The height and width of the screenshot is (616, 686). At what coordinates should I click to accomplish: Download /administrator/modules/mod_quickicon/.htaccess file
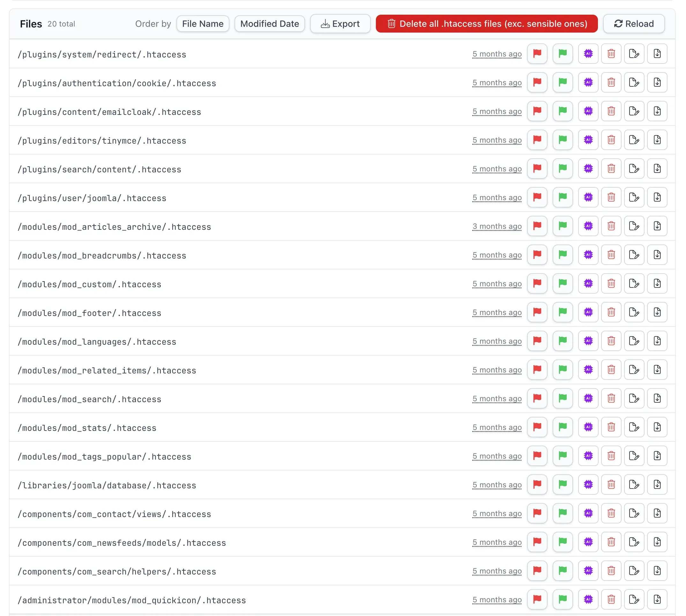coord(657,600)
